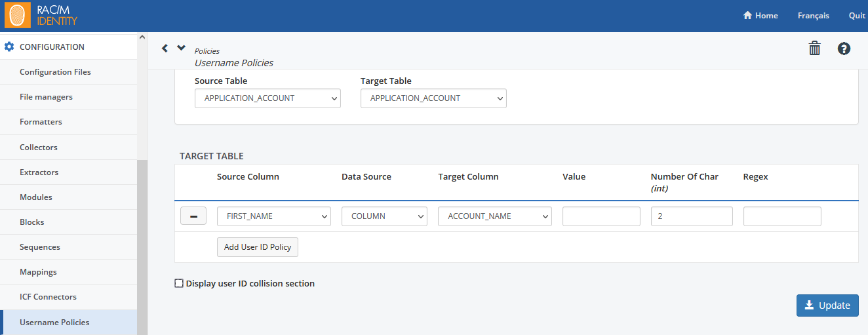The image size is (868, 335).
Task: Click the Regex input field
Action: pyautogui.click(x=782, y=216)
